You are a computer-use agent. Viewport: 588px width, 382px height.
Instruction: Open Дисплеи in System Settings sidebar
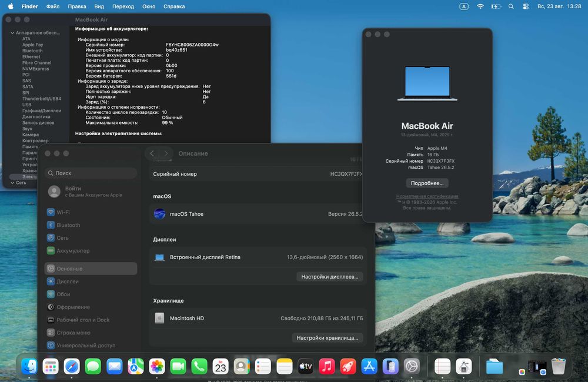[91, 281]
